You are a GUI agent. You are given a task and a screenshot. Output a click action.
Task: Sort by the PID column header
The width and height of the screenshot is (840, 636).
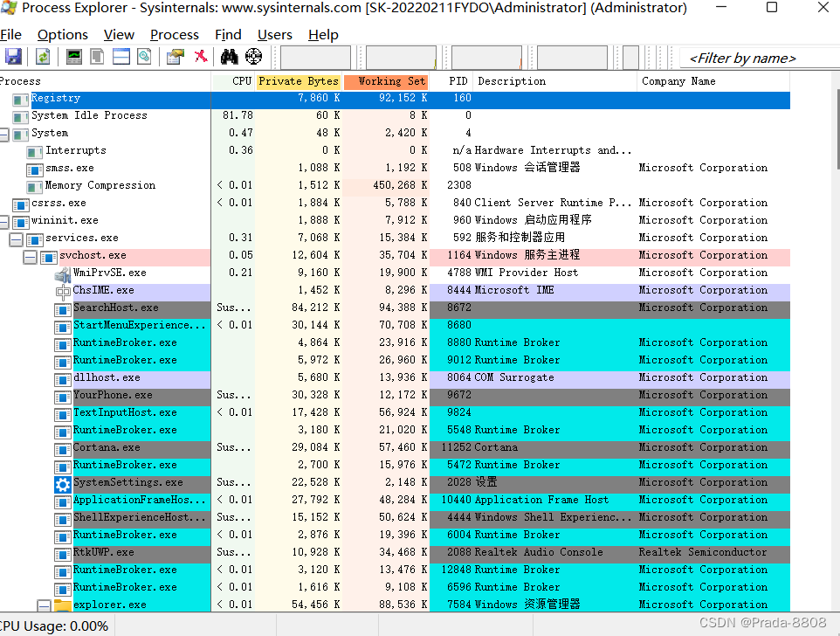coord(451,81)
